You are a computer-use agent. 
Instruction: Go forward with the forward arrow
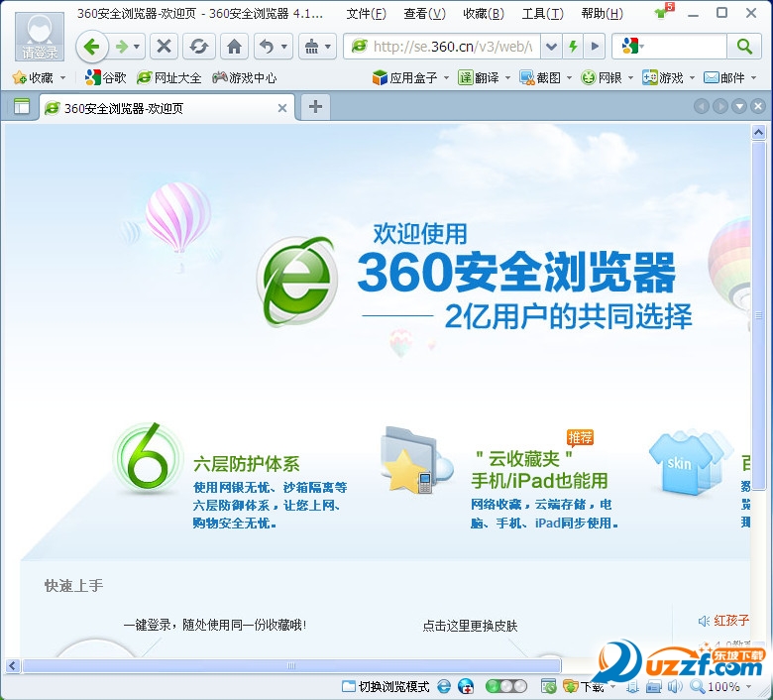click(x=121, y=47)
